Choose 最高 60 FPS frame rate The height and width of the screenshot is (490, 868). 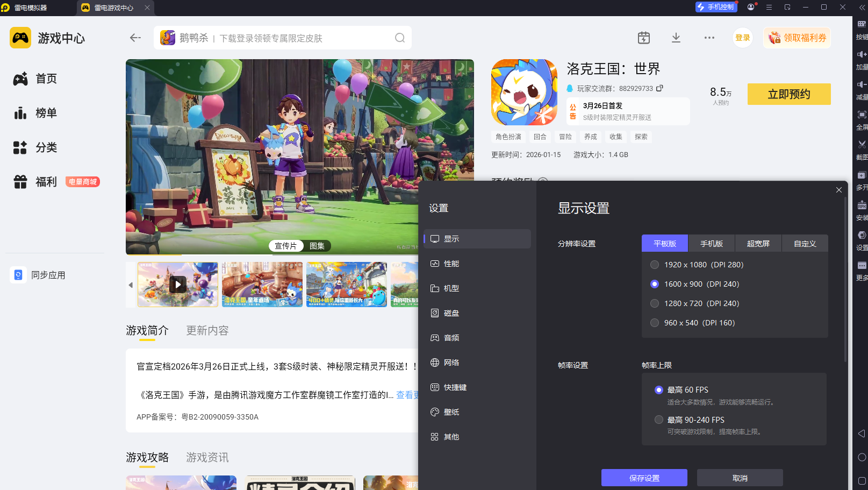[x=682, y=390]
